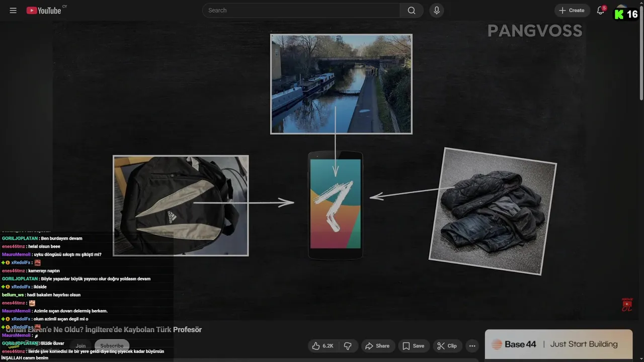The width and height of the screenshot is (644, 362).
Task: Share the video
Action: click(x=377, y=346)
